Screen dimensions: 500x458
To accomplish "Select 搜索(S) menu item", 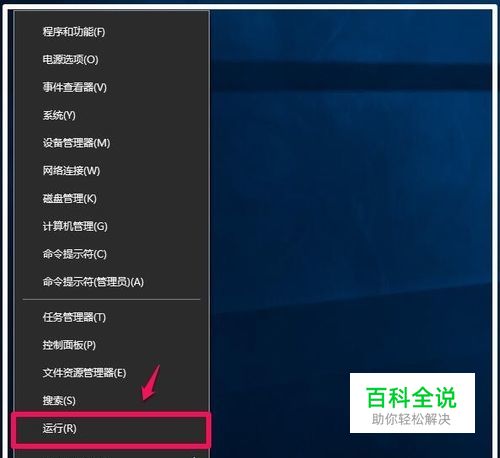I will (111, 400).
